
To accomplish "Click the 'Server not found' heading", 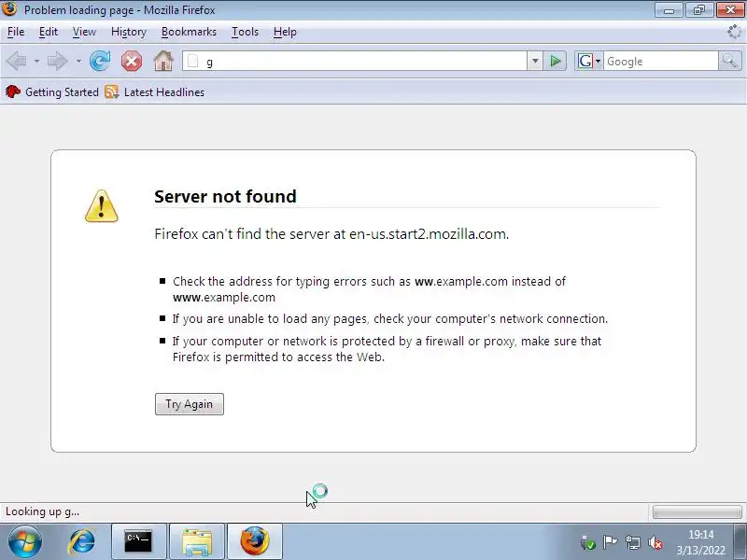I will 225,196.
